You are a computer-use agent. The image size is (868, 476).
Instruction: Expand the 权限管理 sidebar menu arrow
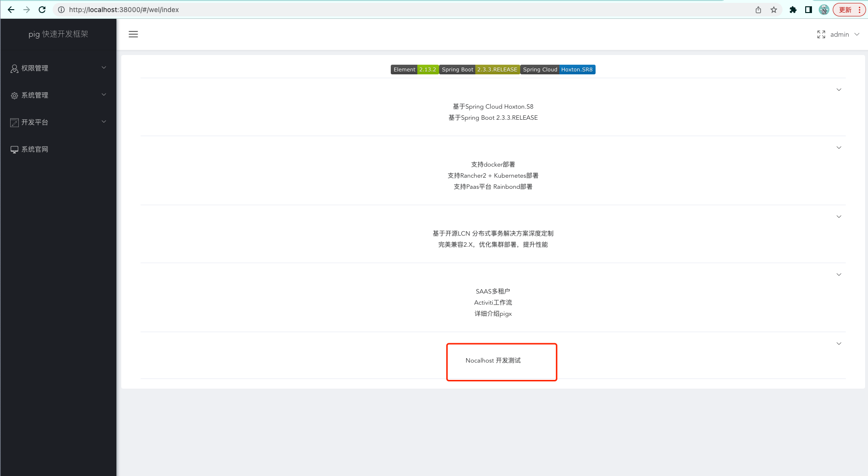point(104,68)
